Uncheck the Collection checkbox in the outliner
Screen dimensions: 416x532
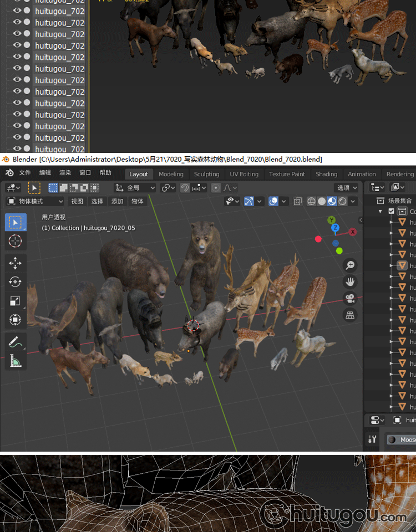tap(392, 212)
